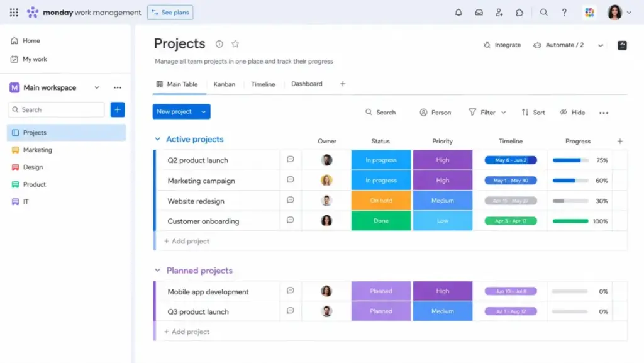Click See plans button
Viewport: 644px width, 363px height.
[170, 13]
